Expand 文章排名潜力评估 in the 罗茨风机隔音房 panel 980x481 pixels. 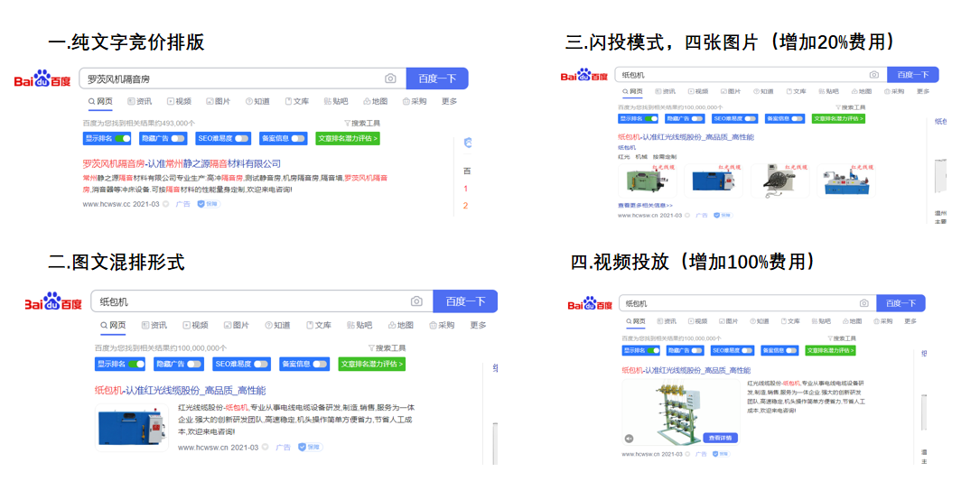point(347,139)
